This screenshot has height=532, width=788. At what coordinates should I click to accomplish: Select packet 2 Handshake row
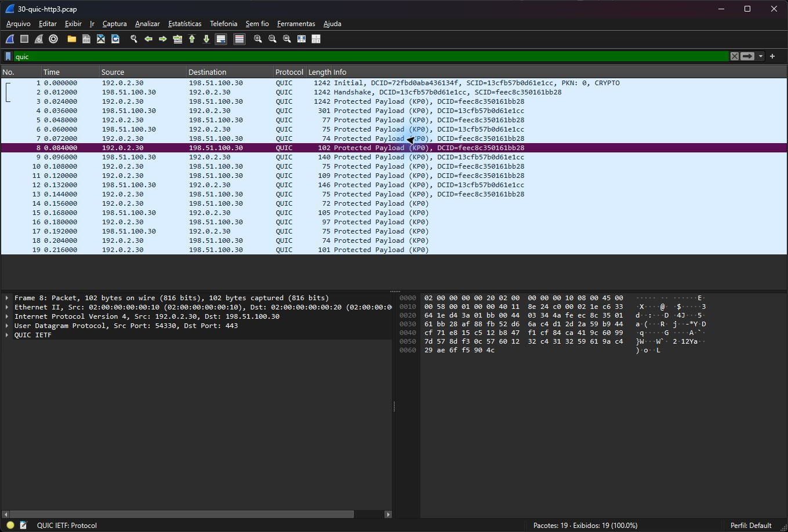(x=394, y=92)
